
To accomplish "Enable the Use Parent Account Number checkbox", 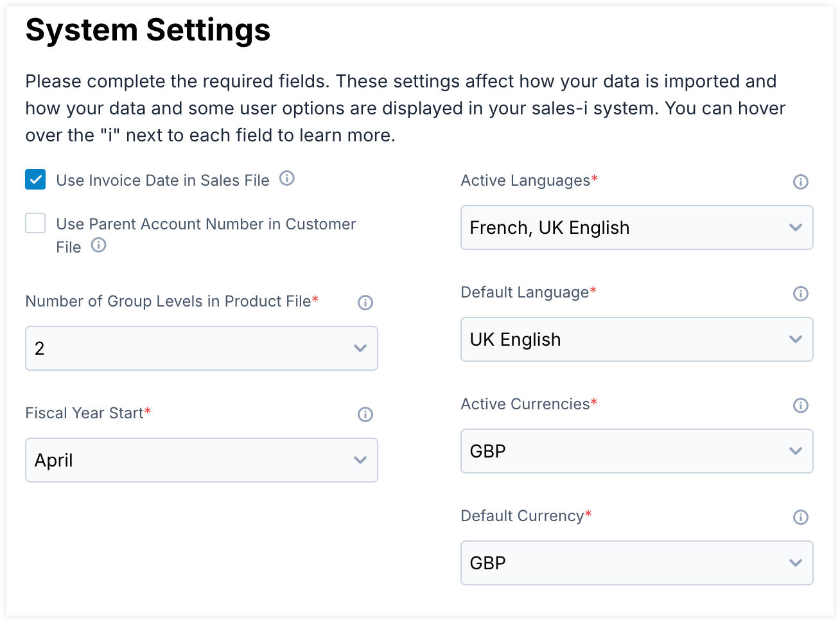I will tap(35, 223).
